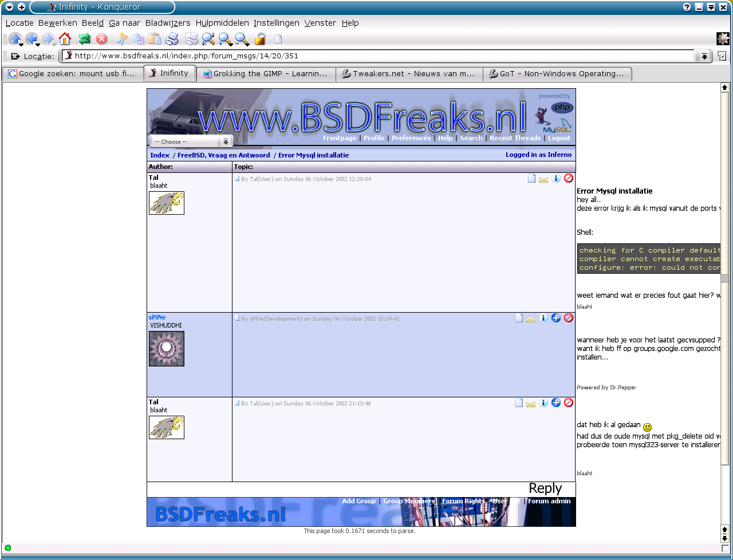The height and width of the screenshot is (560, 733).
Task: Click in the URL location field
Action: tap(378, 56)
